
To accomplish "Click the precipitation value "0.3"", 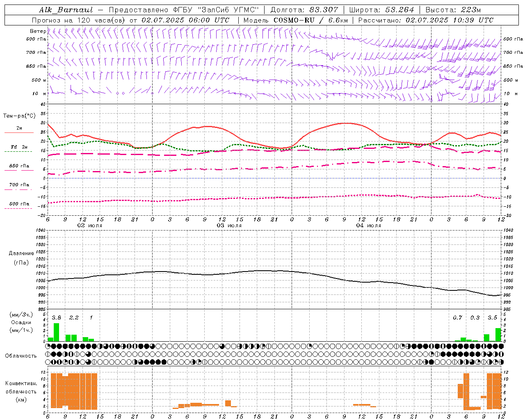I will (x=475, y=317).
